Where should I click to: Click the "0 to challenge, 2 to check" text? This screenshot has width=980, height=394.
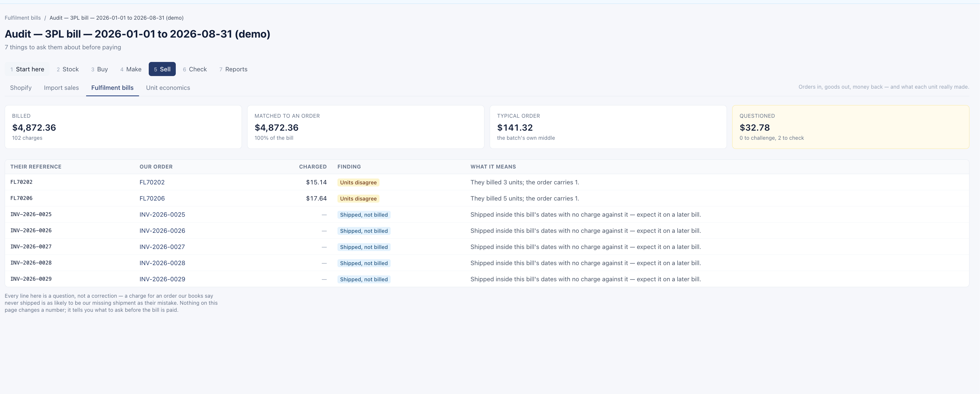tap(772, 138)
